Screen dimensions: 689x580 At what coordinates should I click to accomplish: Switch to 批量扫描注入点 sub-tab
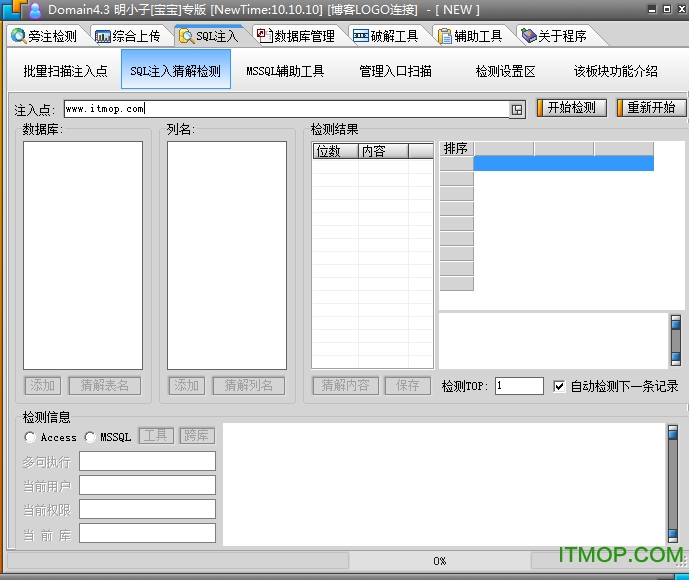coord(65,71)
